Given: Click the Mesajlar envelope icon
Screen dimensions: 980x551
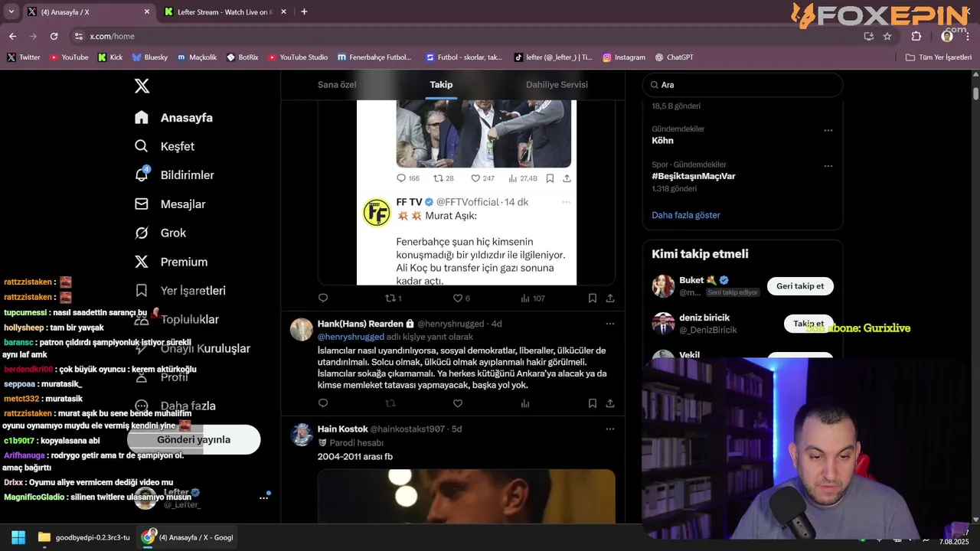Looking at the screenshot, I should pos(142,204).
